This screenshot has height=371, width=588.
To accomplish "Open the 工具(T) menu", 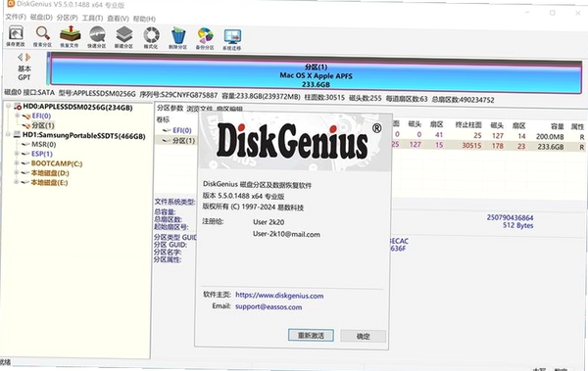I will tap(93, 18).
